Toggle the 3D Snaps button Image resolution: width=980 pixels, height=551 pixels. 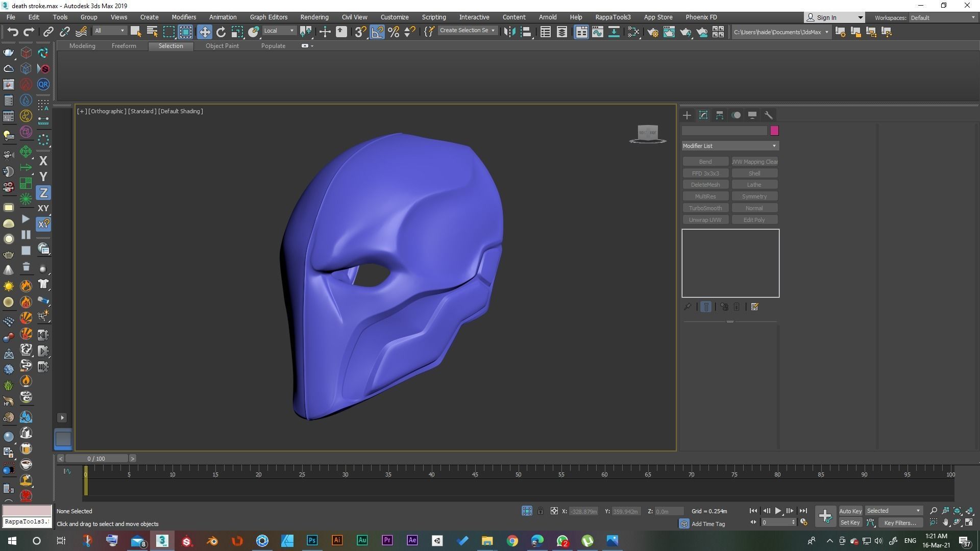[360, 32]
